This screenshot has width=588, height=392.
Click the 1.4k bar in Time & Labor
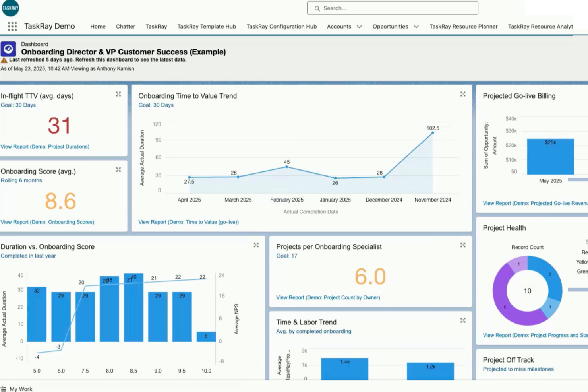point(345,369)
